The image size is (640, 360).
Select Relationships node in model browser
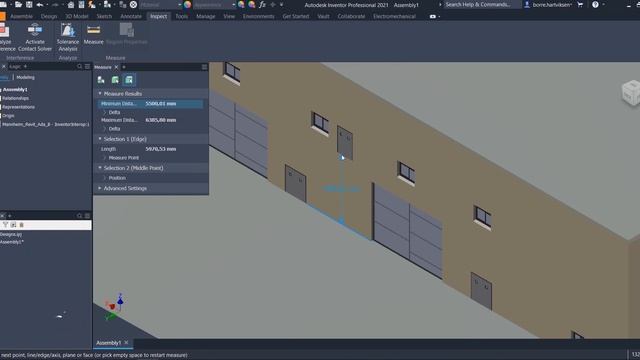[x=16, y=98]
